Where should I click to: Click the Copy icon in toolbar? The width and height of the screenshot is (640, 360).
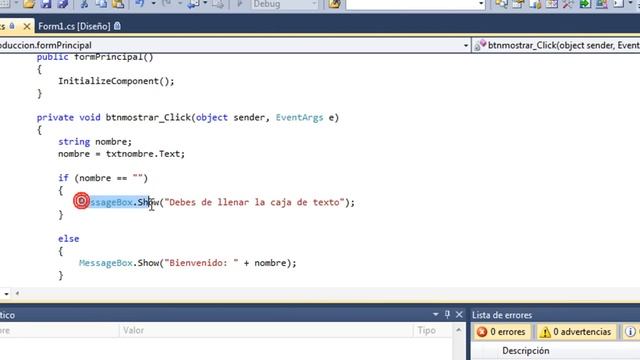click(101, 4)
